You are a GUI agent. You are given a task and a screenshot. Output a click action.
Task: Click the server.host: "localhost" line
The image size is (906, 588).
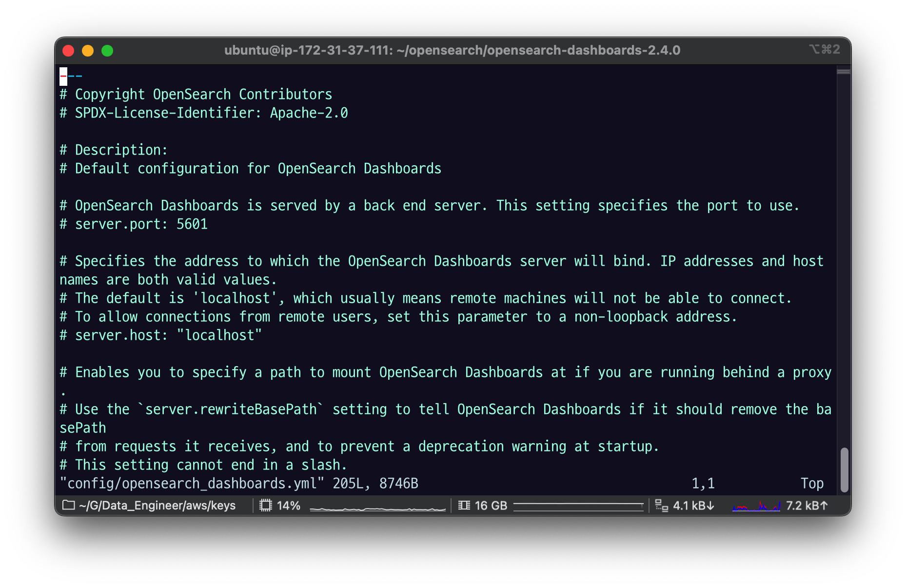161,335
